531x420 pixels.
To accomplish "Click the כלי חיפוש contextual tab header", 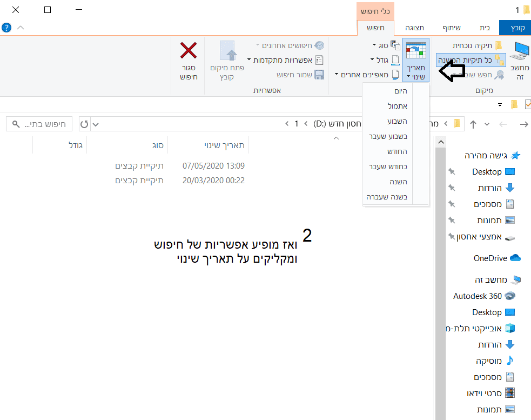I will click(375, 11).
